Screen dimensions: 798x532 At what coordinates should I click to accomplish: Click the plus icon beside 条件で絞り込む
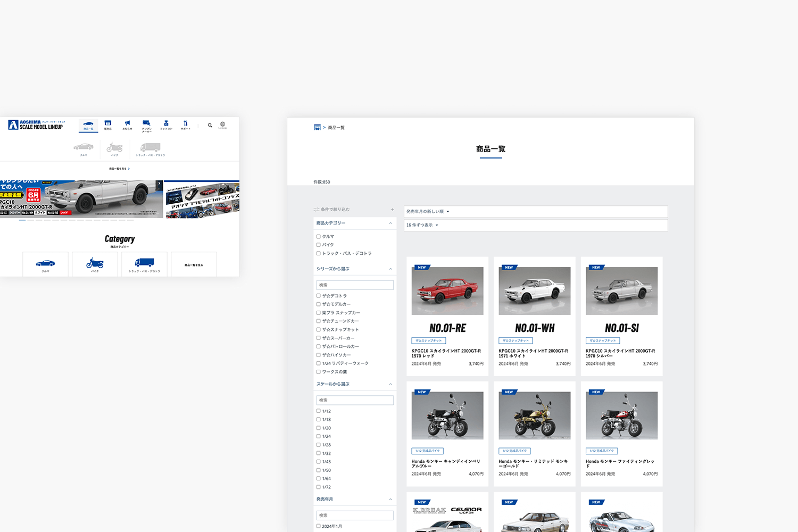393,210
